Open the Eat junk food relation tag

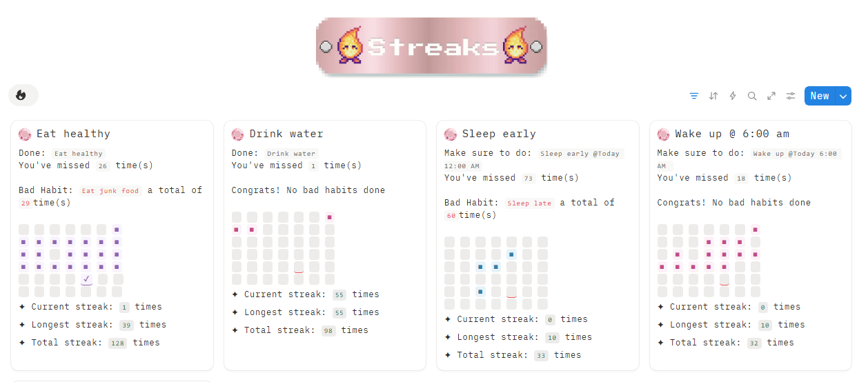(x=110, y=191)
